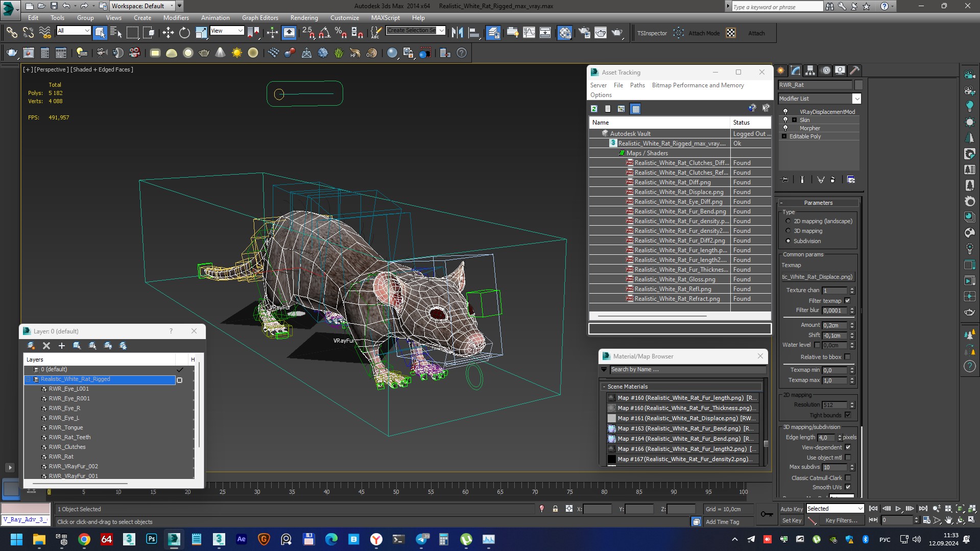The width and height of the screenshot is (980, 551).
Task: Click the HF hair icon in toolbar
Action: (x=355, y=53)
